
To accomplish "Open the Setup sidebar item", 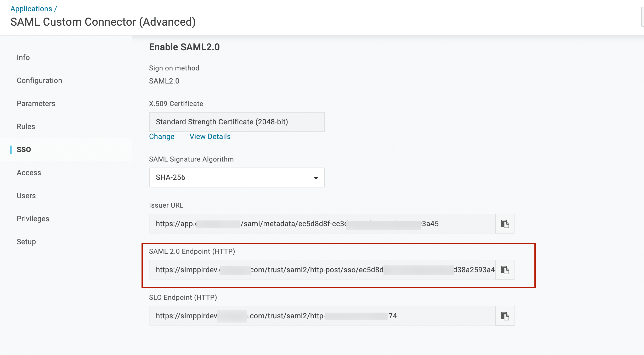I will click(26, 242).
